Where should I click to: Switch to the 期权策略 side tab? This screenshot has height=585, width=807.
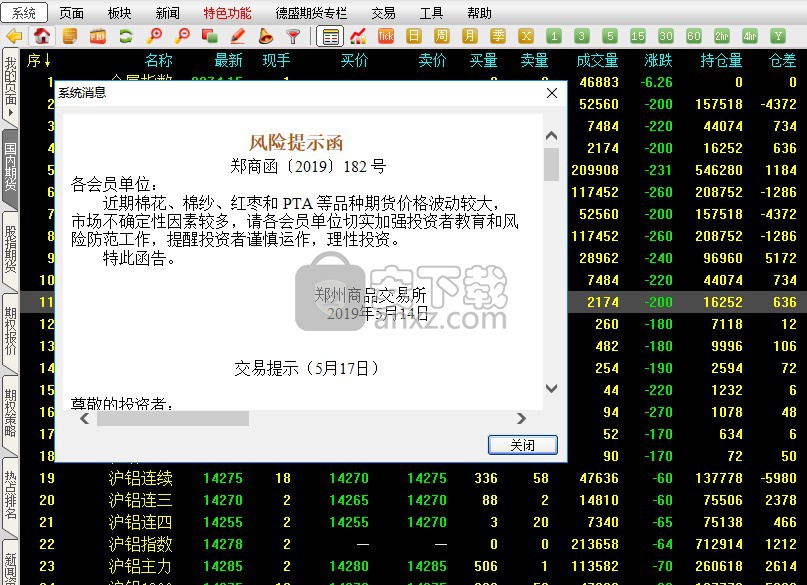(10, 413)
